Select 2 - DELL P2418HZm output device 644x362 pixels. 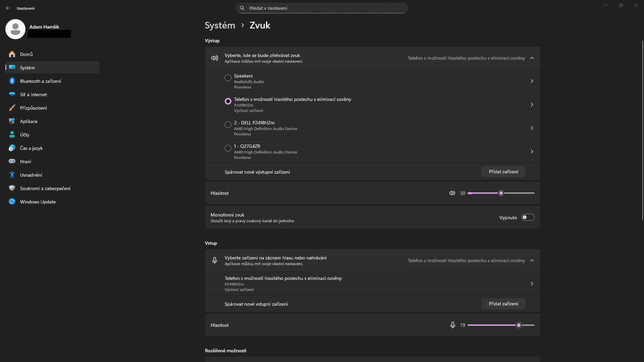228,125
